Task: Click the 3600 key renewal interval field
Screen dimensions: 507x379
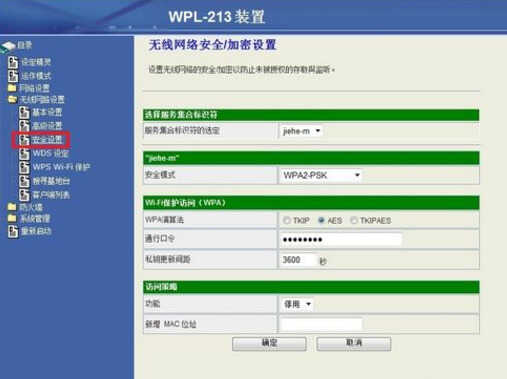Action: pos(299,260)
